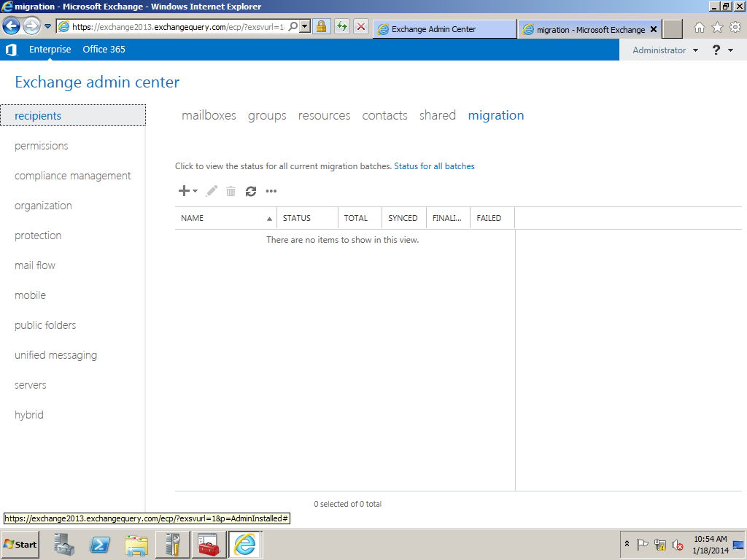The image size is (747, 560).
Task: Click the add new migration batch plus icon
Action: tap(185, 191)
